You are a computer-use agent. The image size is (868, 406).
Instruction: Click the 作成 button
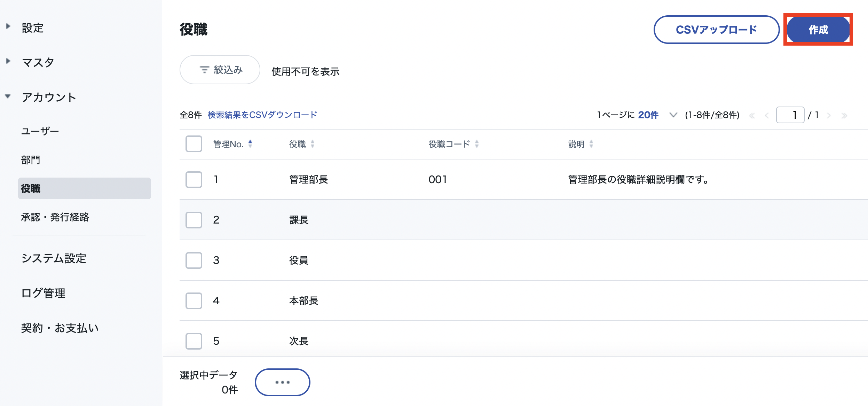tap(818, 30)
